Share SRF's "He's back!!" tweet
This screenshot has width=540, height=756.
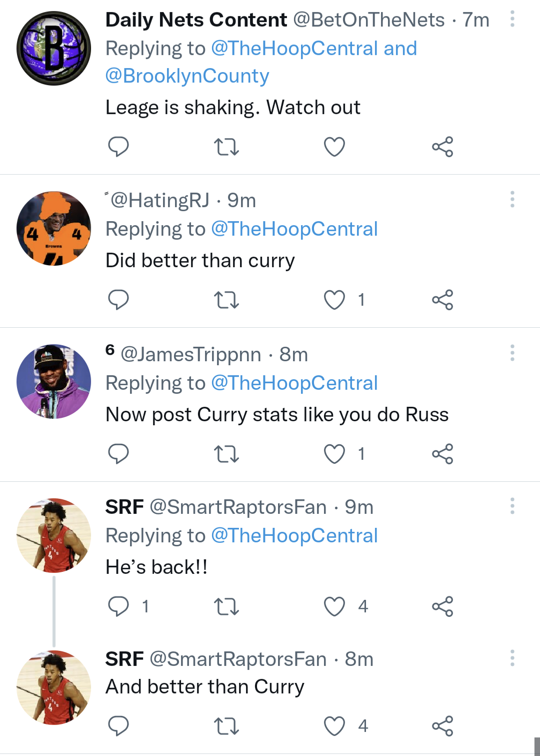click(x=442, y=606)
